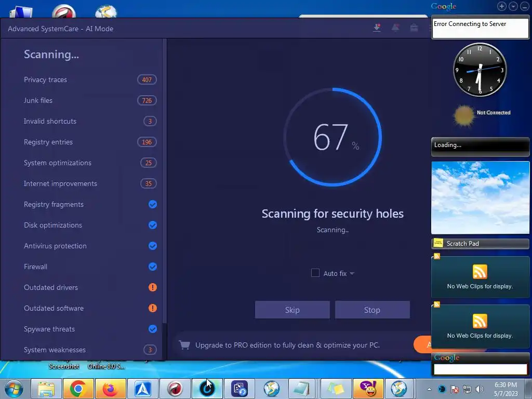The width and height of the screenshot is (532, 399).
Task: Click the Internet improvements count badge 35
Action: [149, 183]
